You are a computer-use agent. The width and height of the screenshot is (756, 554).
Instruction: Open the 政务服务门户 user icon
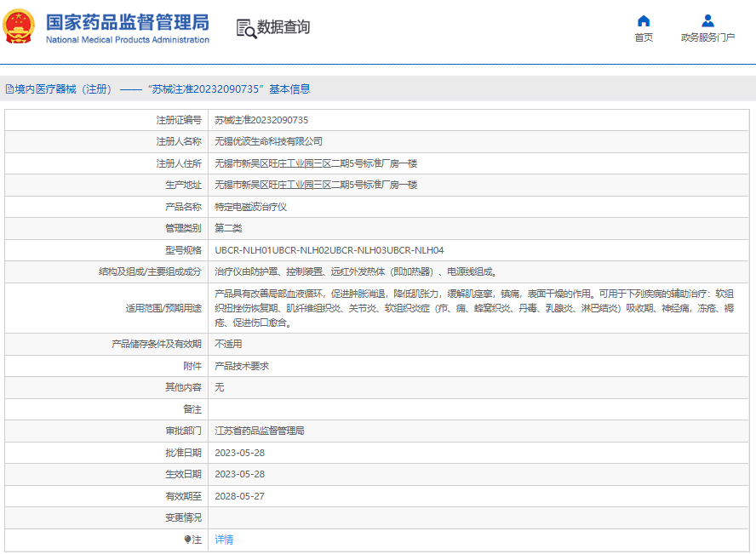(707, 20)
